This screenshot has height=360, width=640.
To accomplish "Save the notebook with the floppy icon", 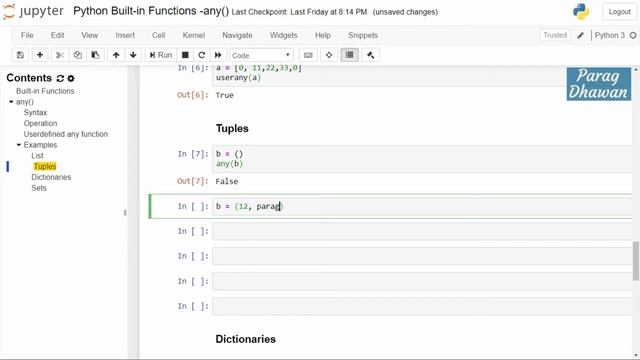I will pos(20,55).
